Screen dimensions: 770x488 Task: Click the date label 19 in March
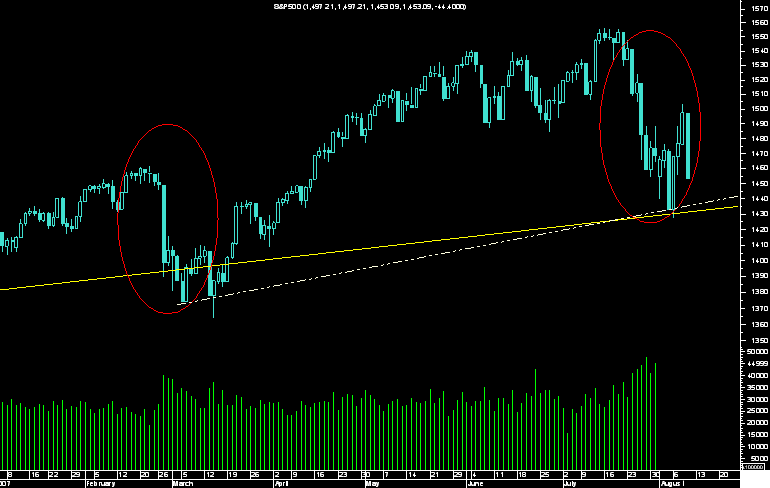233,475
